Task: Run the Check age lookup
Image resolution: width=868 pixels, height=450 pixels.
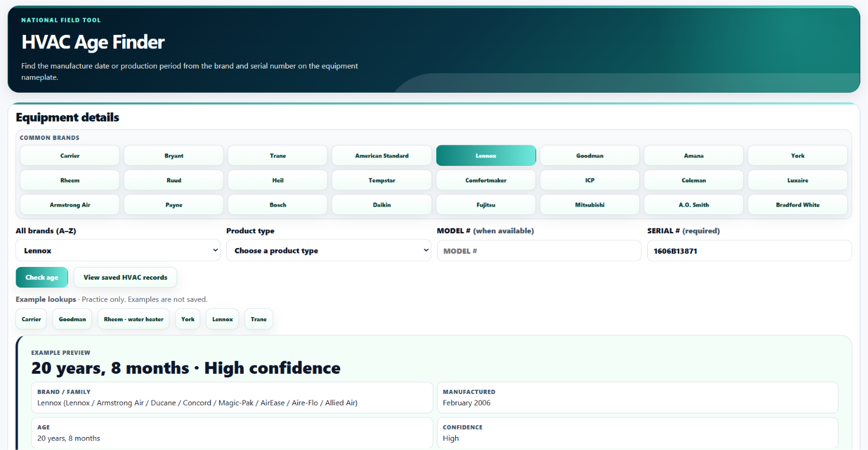Action: click(42, 278)
